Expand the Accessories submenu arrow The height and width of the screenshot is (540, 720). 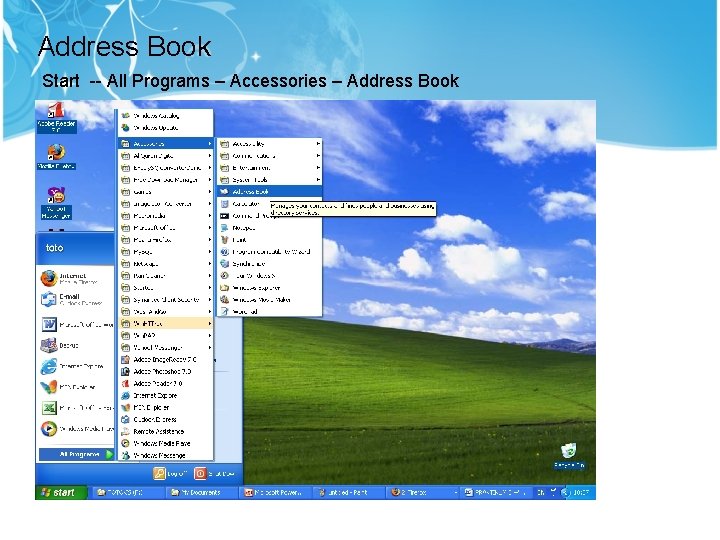(210, 144)
